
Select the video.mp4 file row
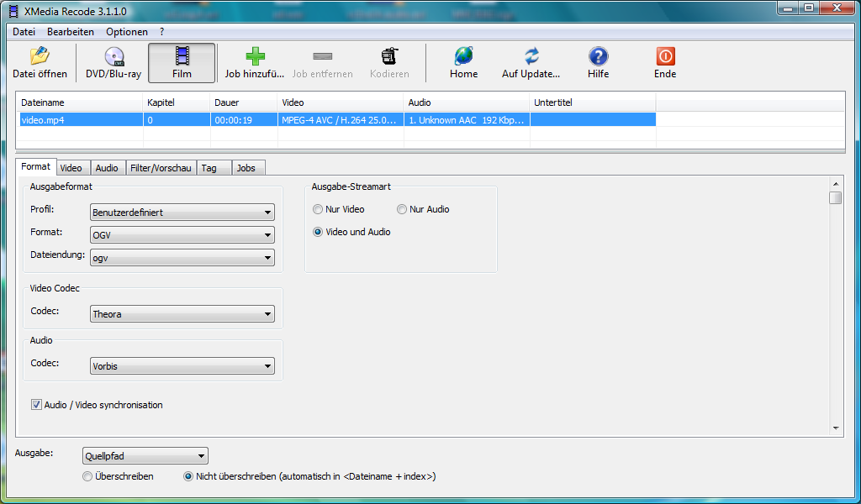[338, 119]
